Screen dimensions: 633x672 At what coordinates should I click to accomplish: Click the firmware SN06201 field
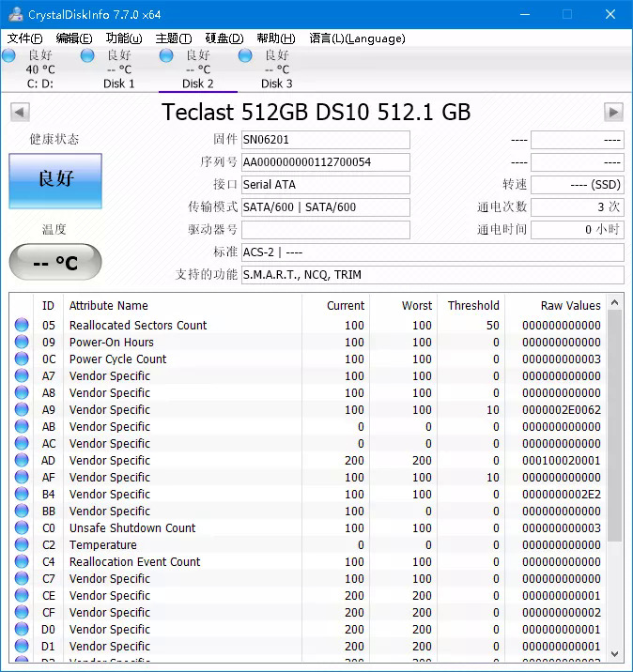(x=325, y=140)
